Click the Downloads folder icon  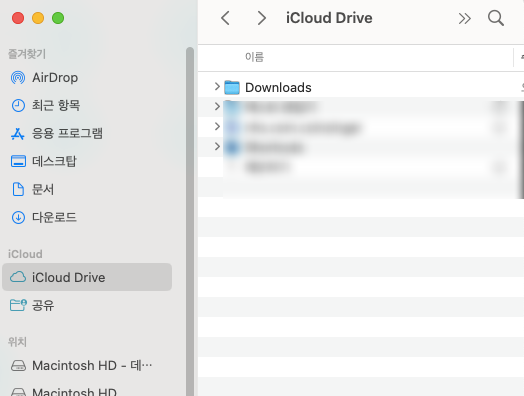(x=232, y=87)
